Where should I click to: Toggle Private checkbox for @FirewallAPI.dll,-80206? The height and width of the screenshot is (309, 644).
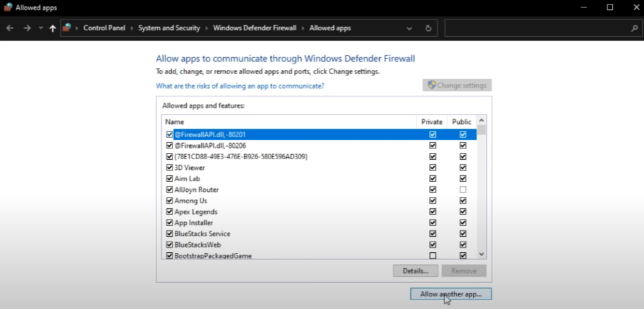[x=433, y=145]
